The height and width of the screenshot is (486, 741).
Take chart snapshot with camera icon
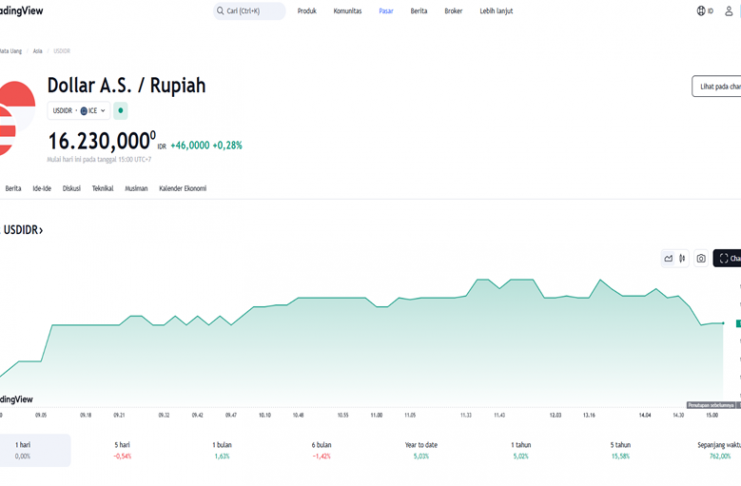pyautogui.click(x=701, y=258)
